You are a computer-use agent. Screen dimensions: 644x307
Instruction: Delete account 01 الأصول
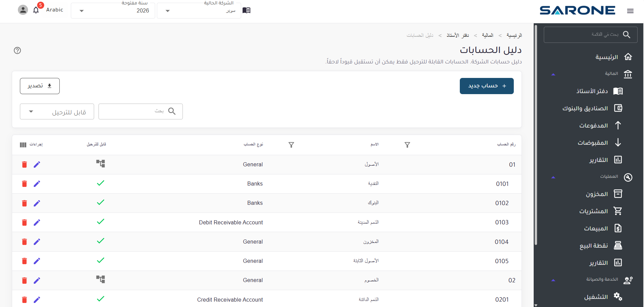point(24,165)
